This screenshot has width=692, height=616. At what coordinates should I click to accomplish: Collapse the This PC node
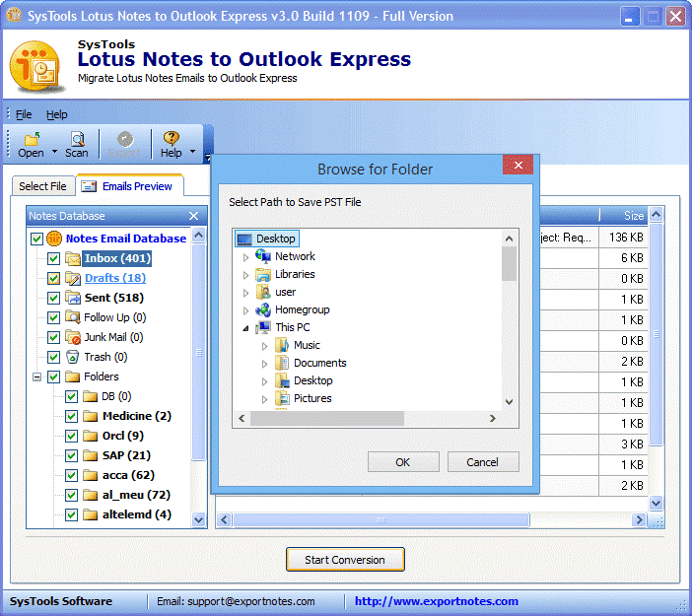245,328
